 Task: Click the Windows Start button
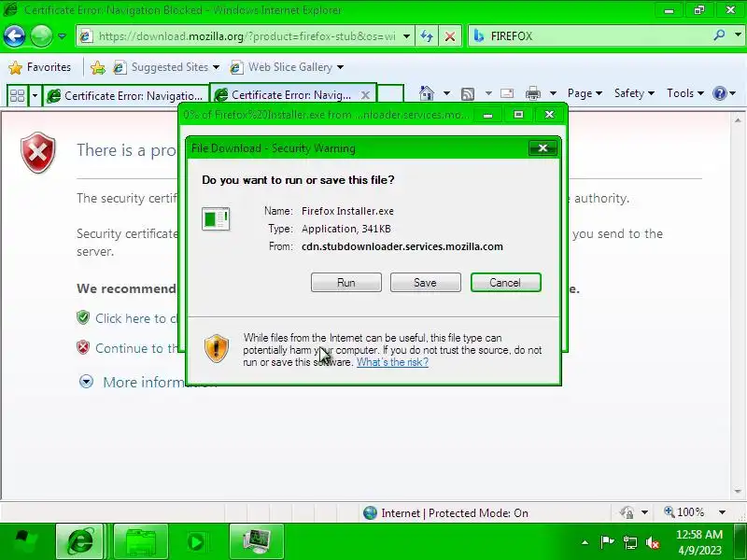click(x=25, y=541)
